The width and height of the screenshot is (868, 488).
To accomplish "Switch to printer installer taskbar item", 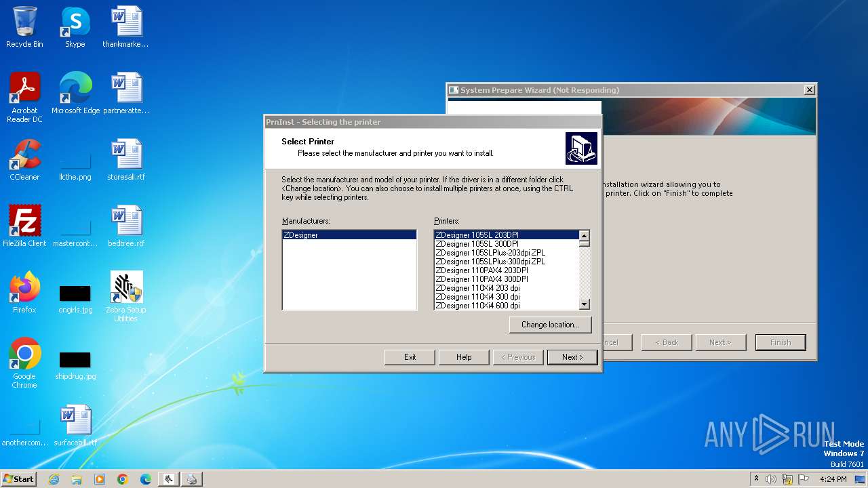I will [192, 479].
